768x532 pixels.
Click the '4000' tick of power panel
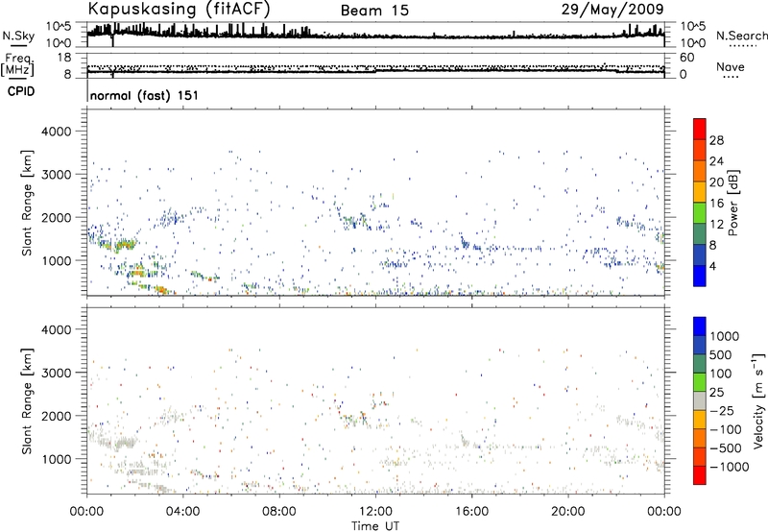[x=56, y=132]
